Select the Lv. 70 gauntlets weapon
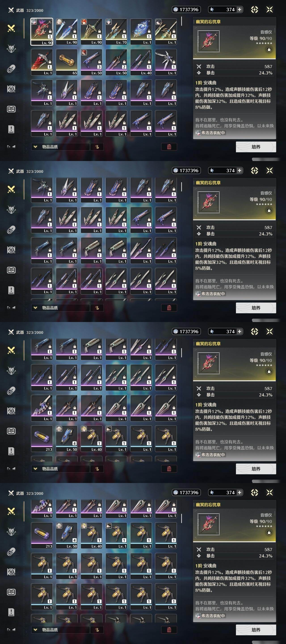Viewport: 286px width, 644px height. coord(116,32)
